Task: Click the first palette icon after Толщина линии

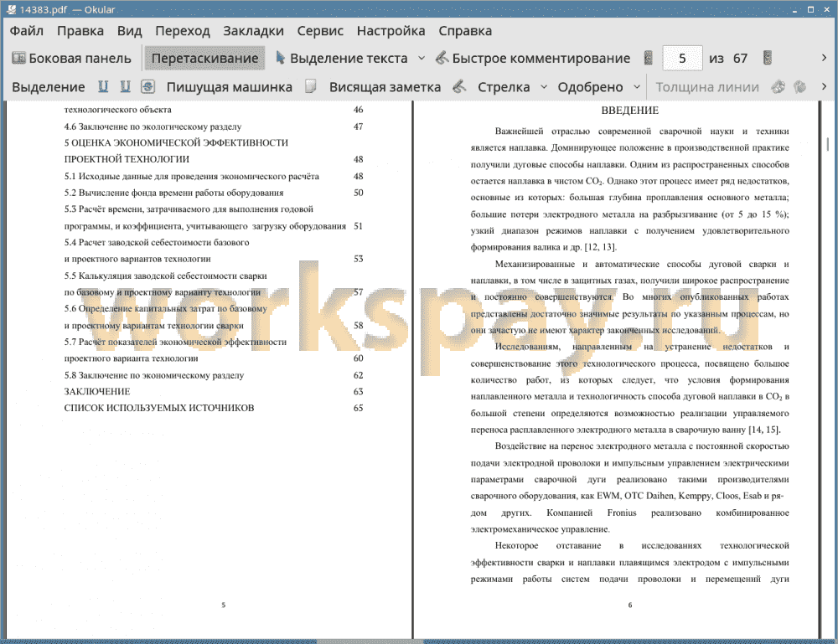Action: [x=779, y=86]
